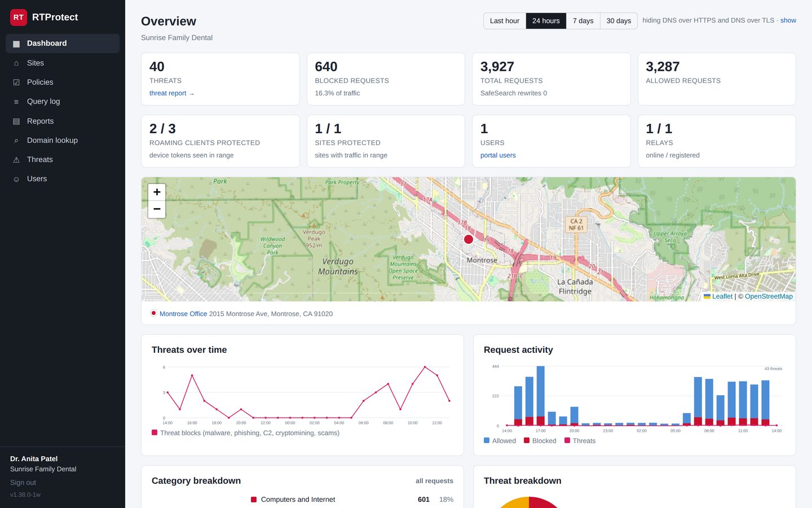Image resolution: width=812 pixels, height=508 pixels.
Task: Click the Computers and Internet category swatch
Action: tap(254, 500)
